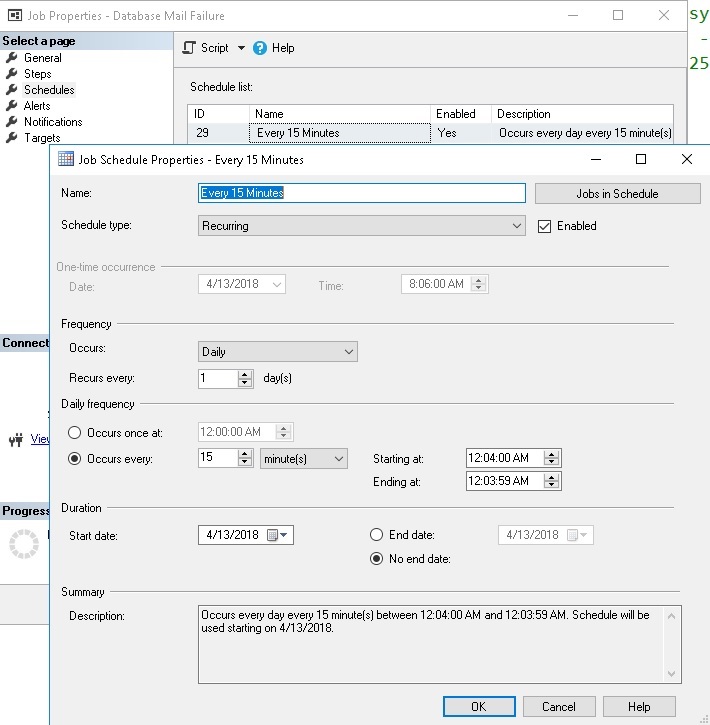The image size is (710, 725).
Task: Choose the Notifications page wrench icon
Action: click(12, 122)
